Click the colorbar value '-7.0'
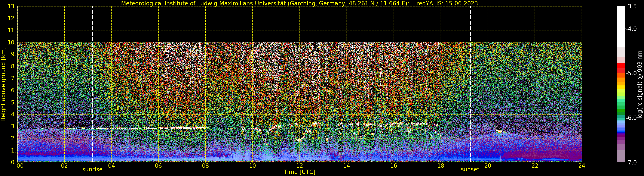Screen dimensions: 644x176 point(631,162)
